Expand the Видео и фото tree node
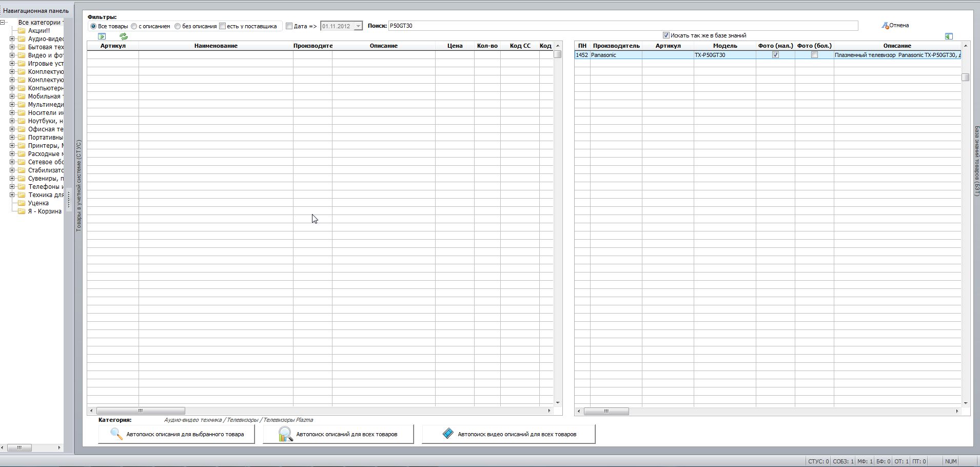The image size is (980, 467). (12, 55)
